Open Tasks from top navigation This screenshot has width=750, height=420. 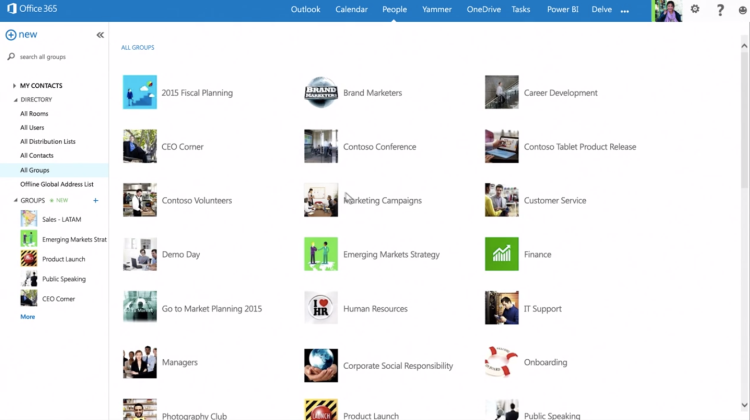pos(520,9)
